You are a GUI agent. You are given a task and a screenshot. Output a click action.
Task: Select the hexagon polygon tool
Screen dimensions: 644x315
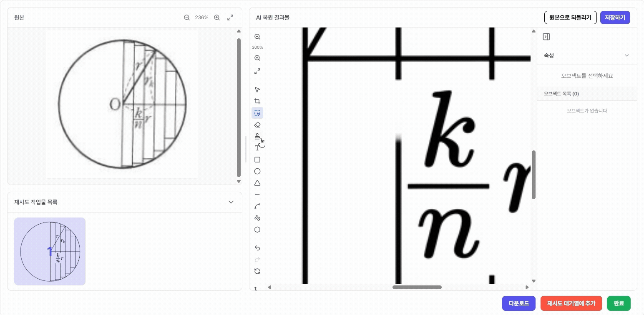(x=257, y=230)
